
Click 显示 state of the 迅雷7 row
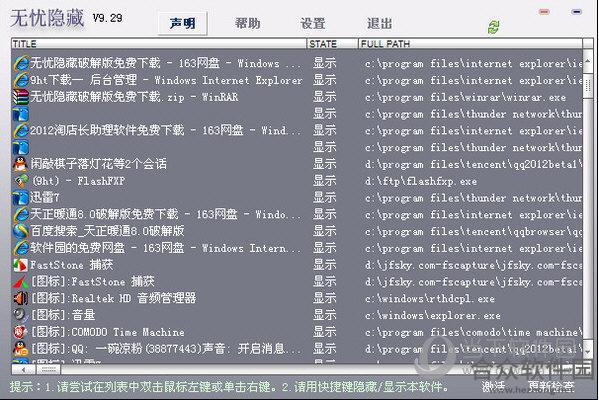(x=325, y=198)
